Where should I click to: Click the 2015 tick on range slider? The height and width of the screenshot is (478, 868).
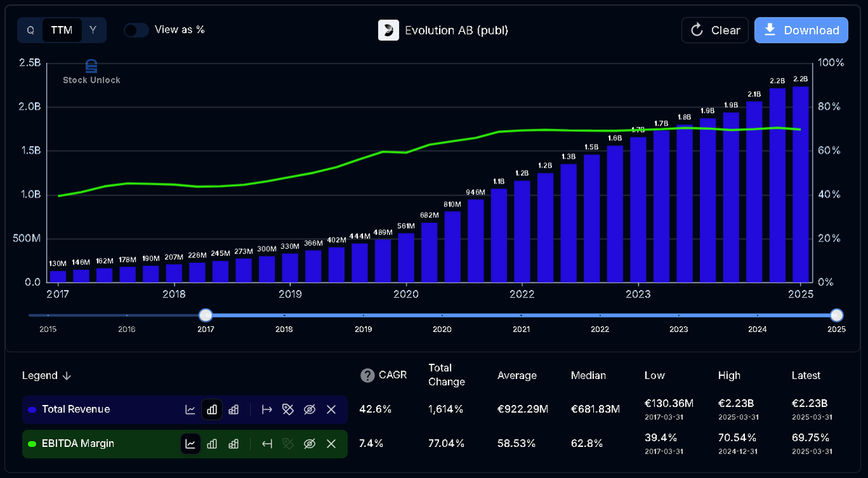click(48, 328)
